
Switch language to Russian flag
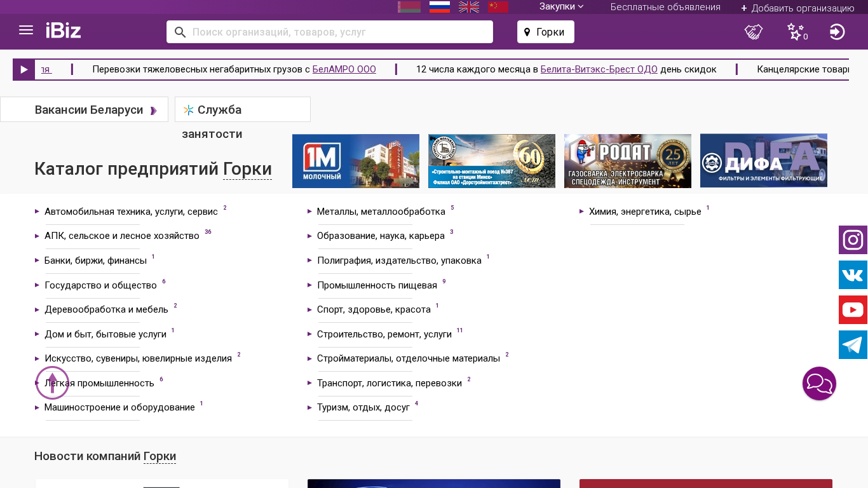pos(440,7)
